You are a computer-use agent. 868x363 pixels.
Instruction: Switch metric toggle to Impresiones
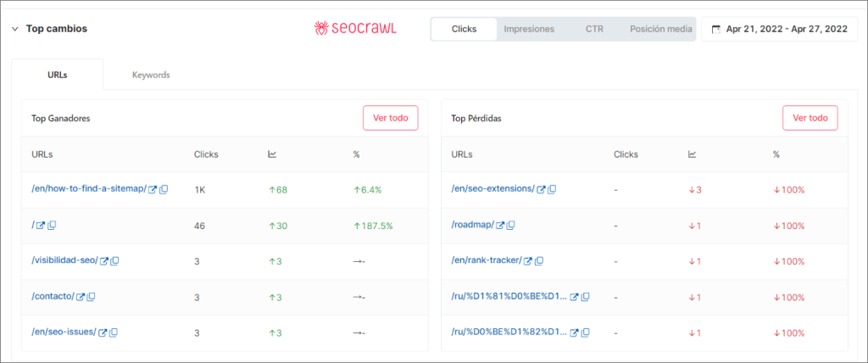click(x=529, y=29)
